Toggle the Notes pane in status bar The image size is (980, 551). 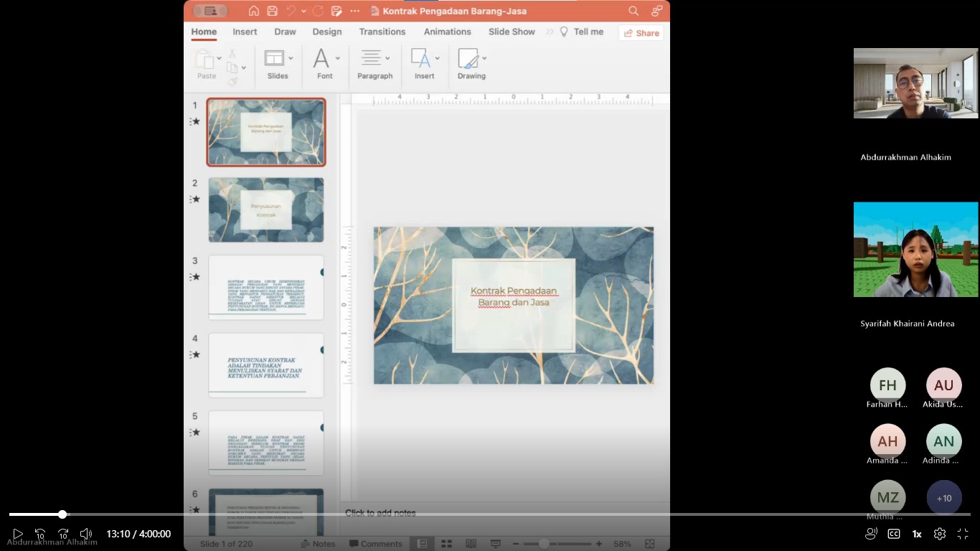click(318, 544)
